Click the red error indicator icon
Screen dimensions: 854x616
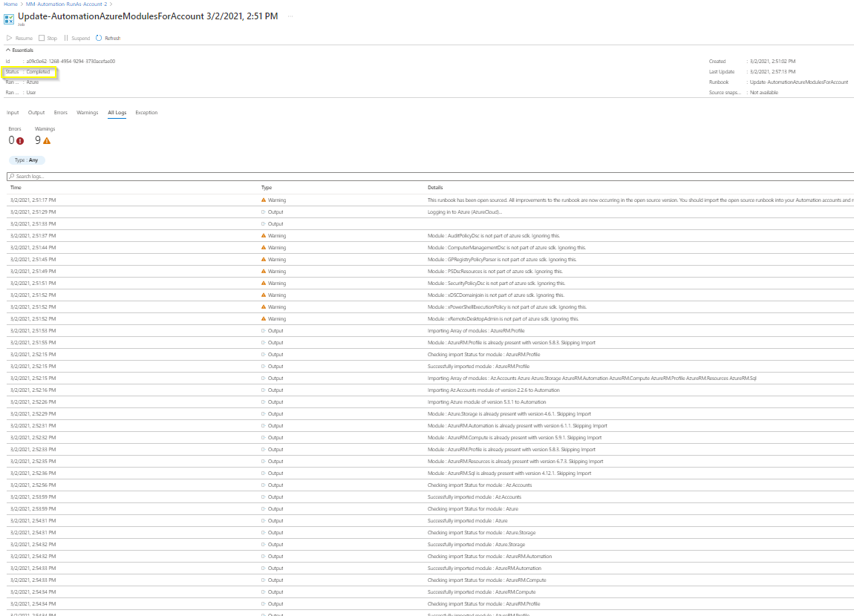[20, 141]
